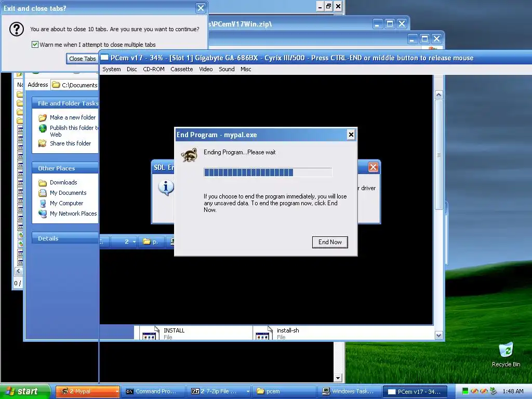532x399 pixels.
Task: Open the Cassette menu in PCem
Action: [181, 69]
